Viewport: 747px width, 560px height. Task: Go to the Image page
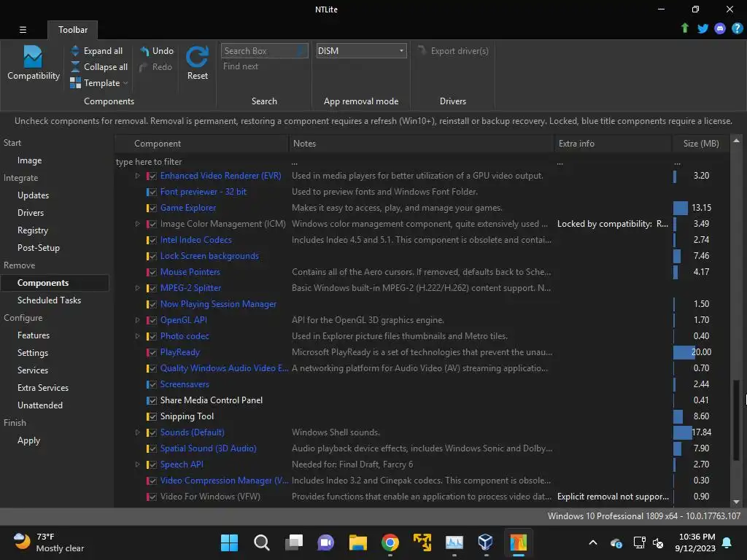coord(29,160)
